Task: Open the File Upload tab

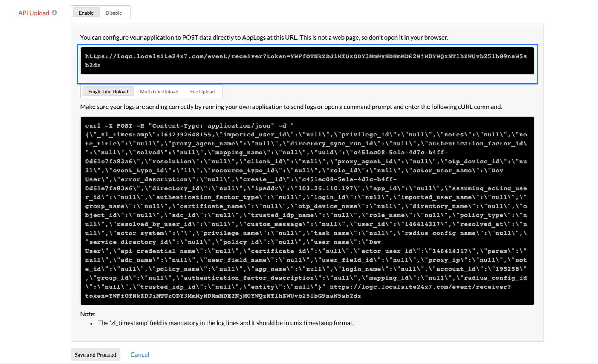Action: (202, 92)
